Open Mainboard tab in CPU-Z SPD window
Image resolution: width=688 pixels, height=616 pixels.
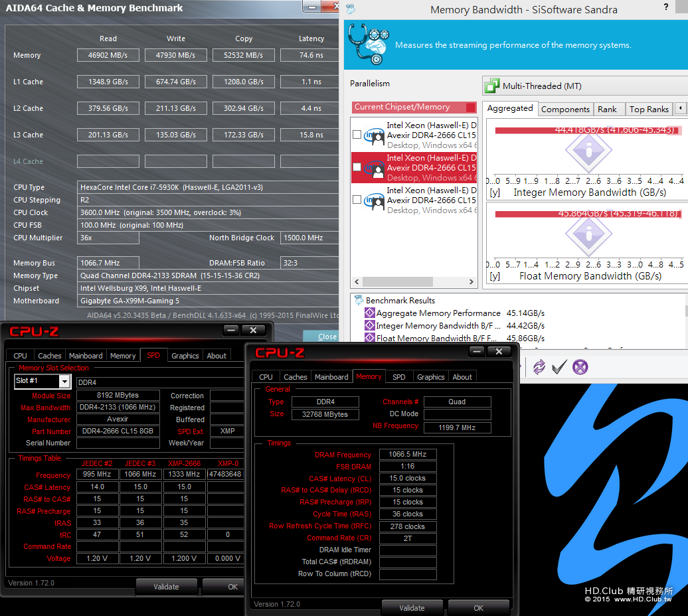pyautogui.click(x=86, y=356)
